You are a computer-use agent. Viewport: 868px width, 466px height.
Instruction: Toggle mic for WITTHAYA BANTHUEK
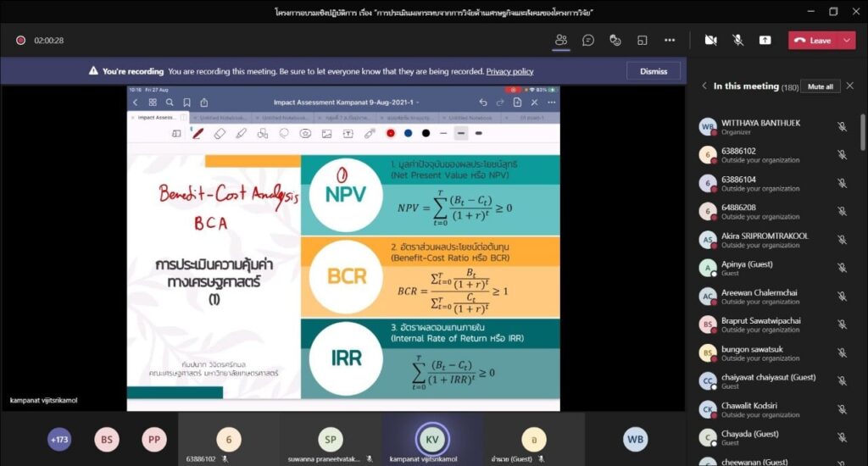click(x=842, y=127)
